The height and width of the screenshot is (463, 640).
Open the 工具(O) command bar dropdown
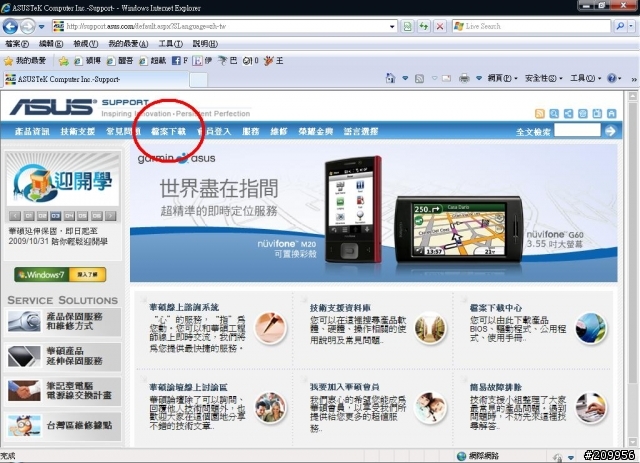coord(585,78)
